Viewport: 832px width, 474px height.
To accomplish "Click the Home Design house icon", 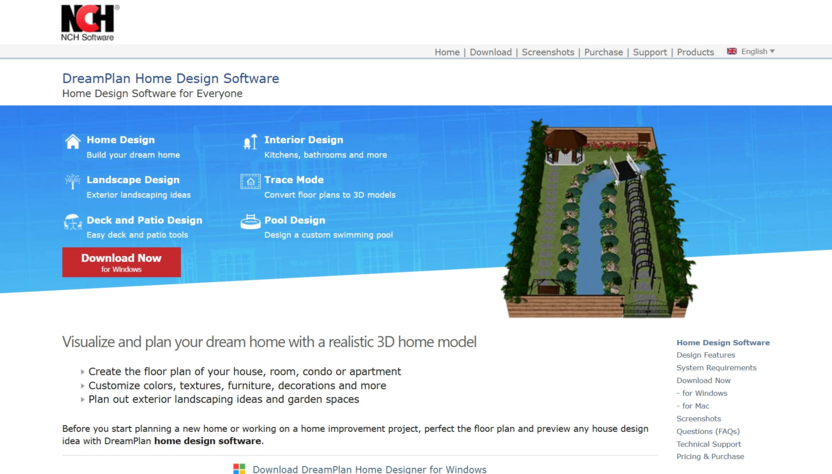I will point(73,142).
